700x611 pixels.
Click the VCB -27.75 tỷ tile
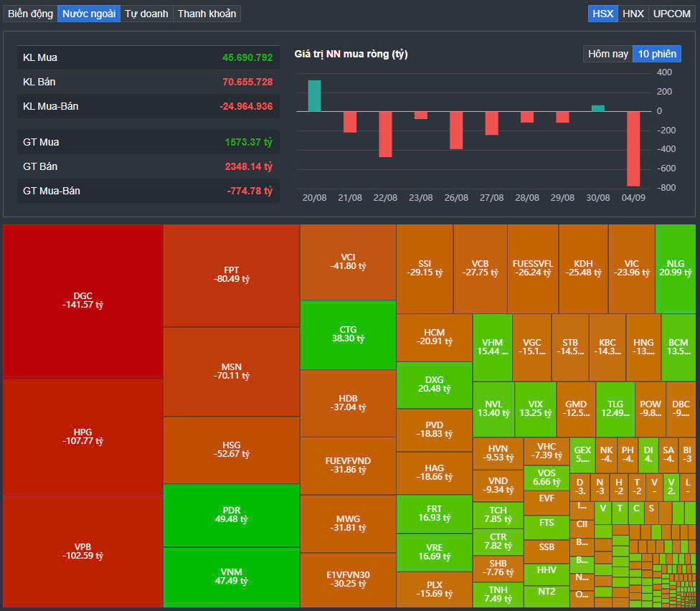point(480,269)
